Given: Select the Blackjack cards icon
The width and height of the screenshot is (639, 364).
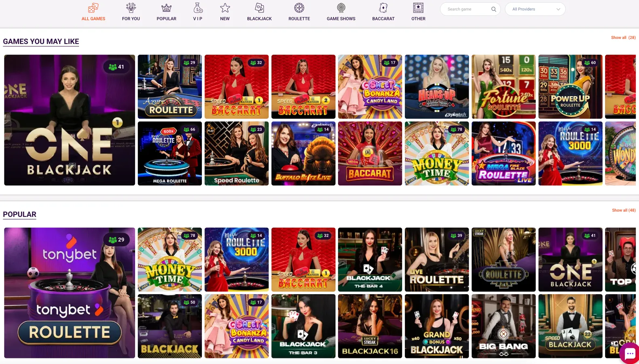Looking at the screenshot, I should pyautogui.click(x=259, y=8).
